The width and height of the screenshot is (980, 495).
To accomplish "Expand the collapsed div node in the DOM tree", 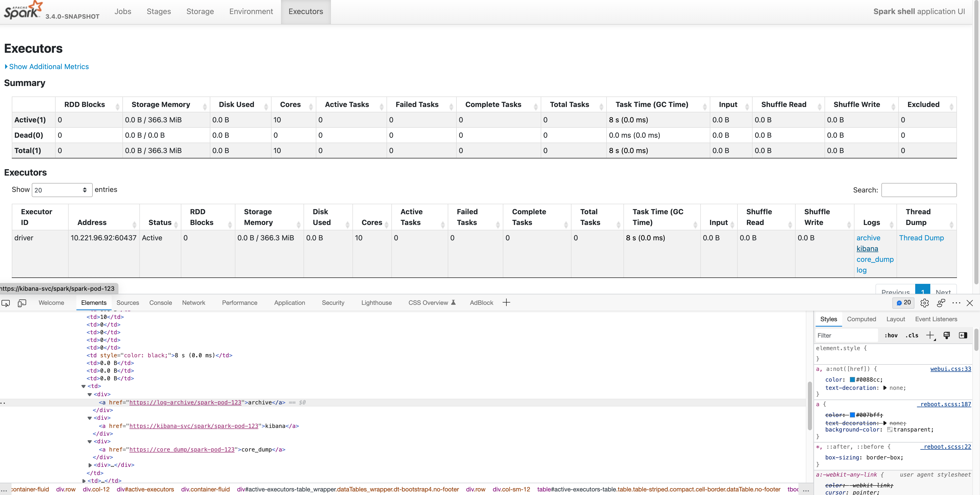I will [90, 465].
